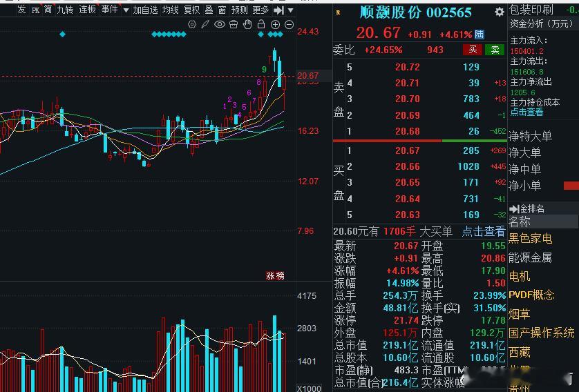The height and width of the screenshot is (392, 579).
Task: Click the 名称 column header
Action: pos(520,222)
